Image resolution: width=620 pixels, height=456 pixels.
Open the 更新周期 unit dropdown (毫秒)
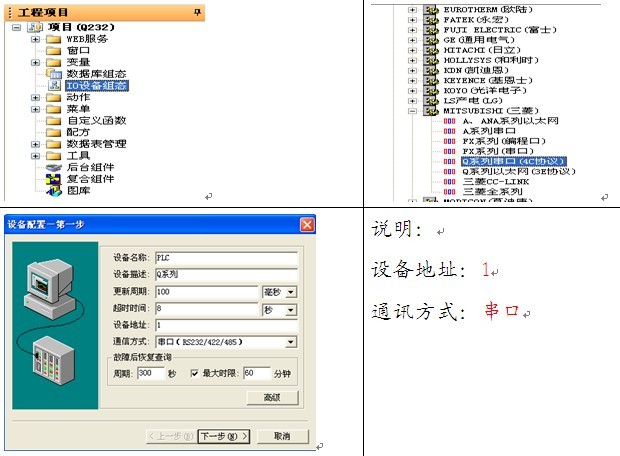(x=291, y=292)
